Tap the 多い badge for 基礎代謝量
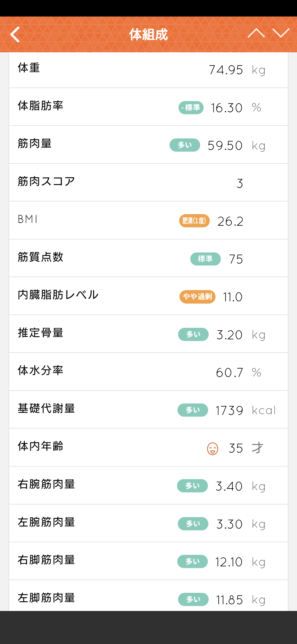The width and height of the screenshot is (297, 644). pyautogui.click(x=193, y=410)
